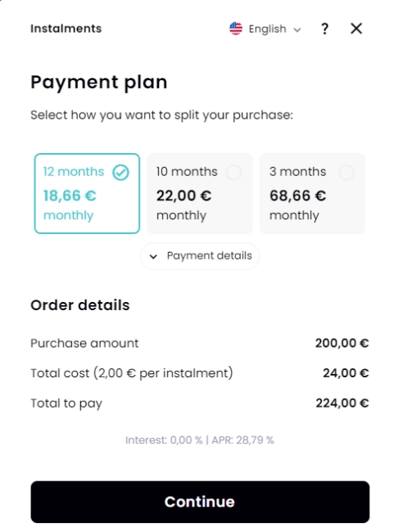
Task: Click the question mark help icon
Action: (x=324, y=29)
